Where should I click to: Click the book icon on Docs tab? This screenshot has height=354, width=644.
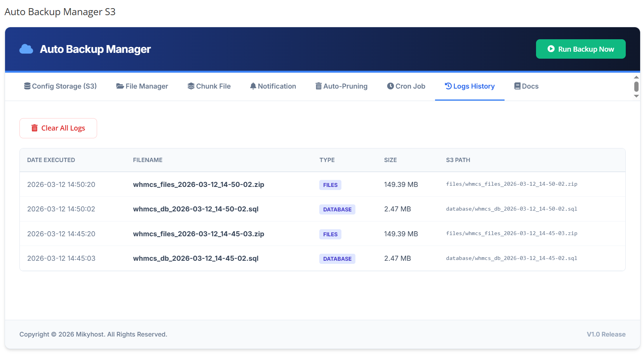point(517,86)
